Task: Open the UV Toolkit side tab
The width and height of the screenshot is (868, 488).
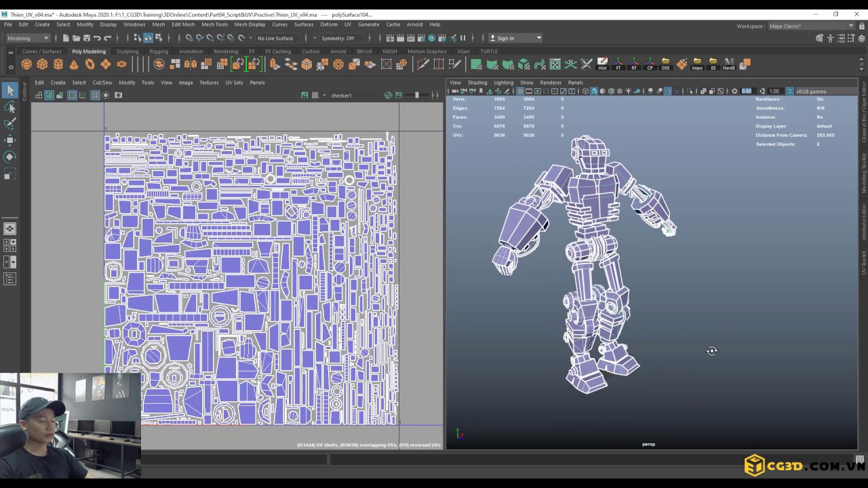Action: pos(864,262)
